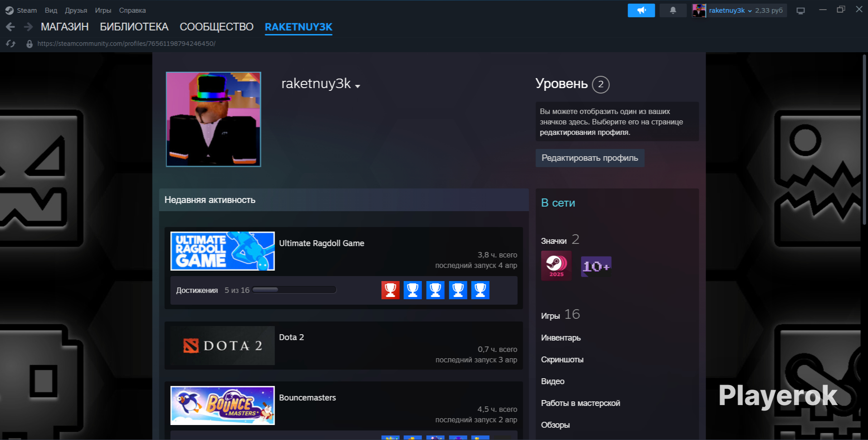This screenshot has height=440, width=868.
Task: Open the megaphone announcements button
Action: (641, 10)
